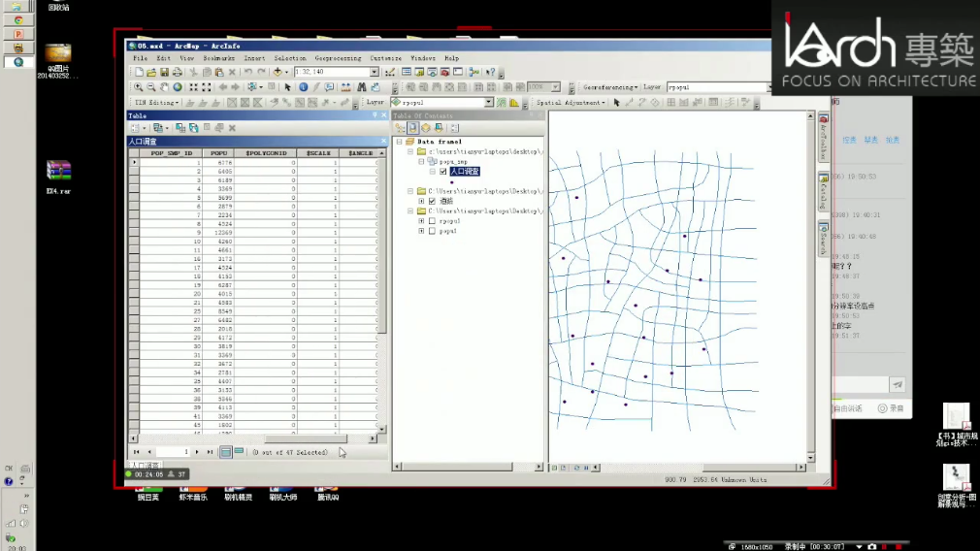
Task: Choose the Select Elements arrow tool
Action: 287,87
